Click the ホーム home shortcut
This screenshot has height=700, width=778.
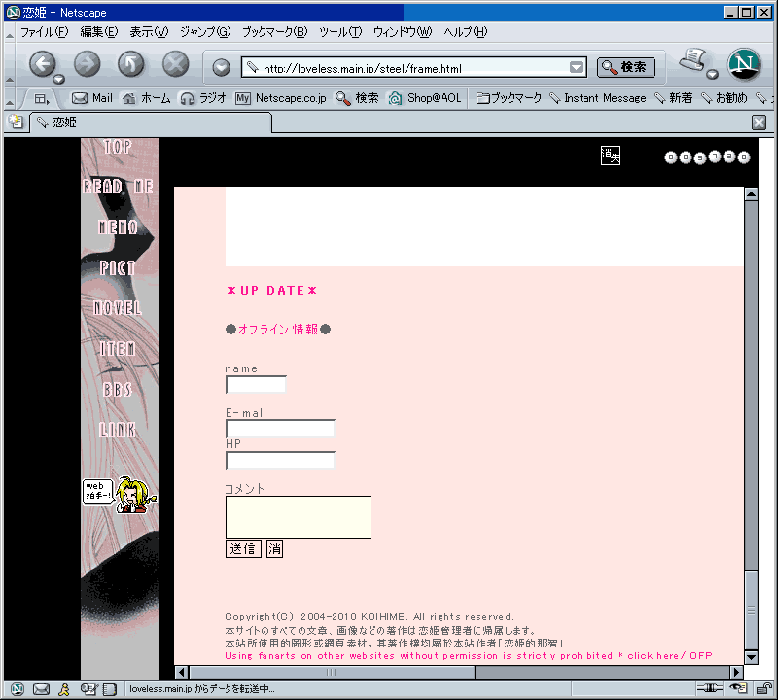click(147, 98)
